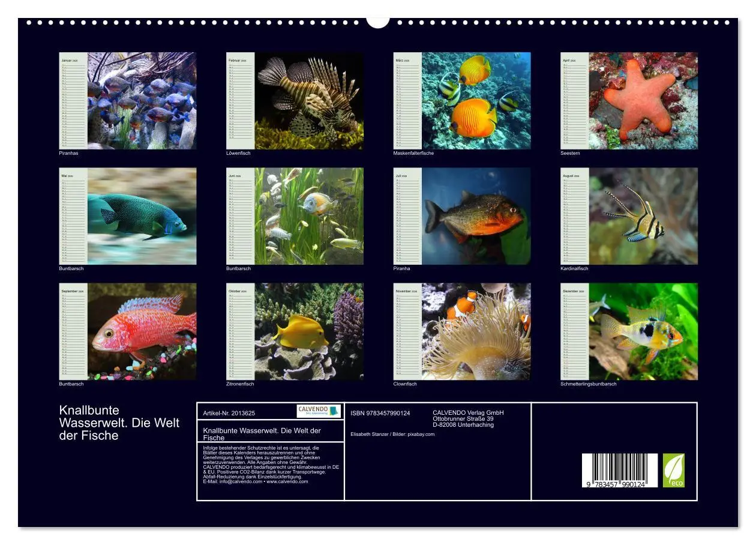Image resolution: width=756 pixels, height=545 pixels.
Task: Click 'Artikel-Nr. 2013625'
Action: click(229, 413)
